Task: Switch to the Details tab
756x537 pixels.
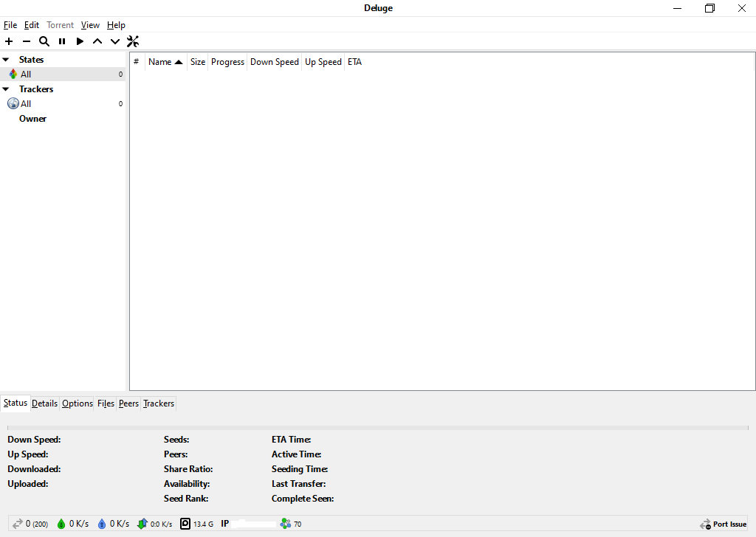Action: (44, 403)
